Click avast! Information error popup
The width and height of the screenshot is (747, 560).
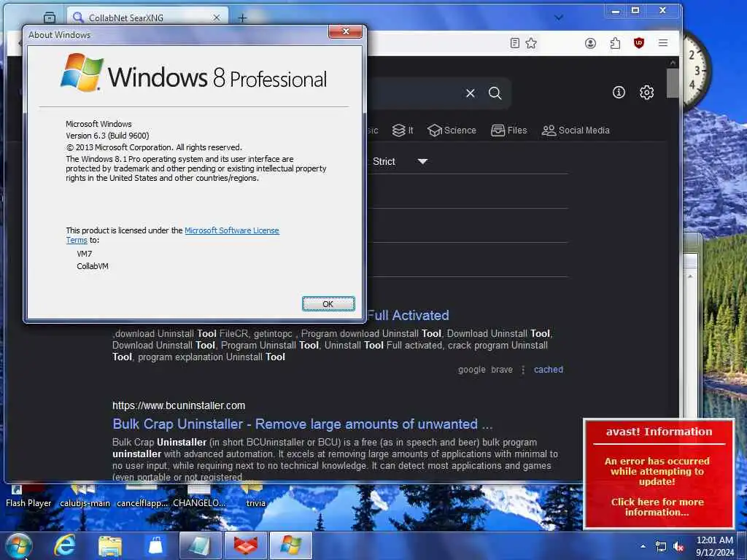[659, 474]
